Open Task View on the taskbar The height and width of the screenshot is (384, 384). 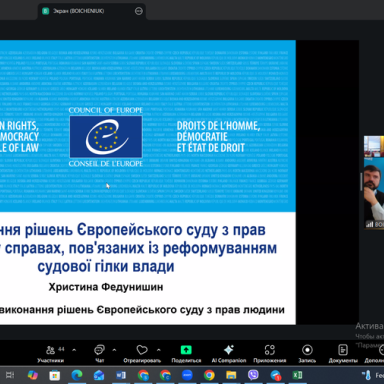click(10, 375)
